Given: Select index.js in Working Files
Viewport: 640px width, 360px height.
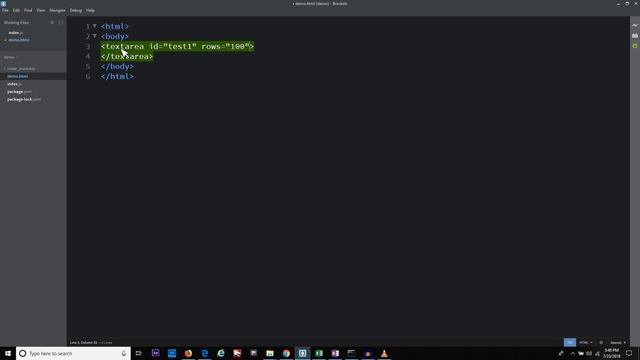Looking at the screenshot, I should pyautogui.click(x=16, y=33).
